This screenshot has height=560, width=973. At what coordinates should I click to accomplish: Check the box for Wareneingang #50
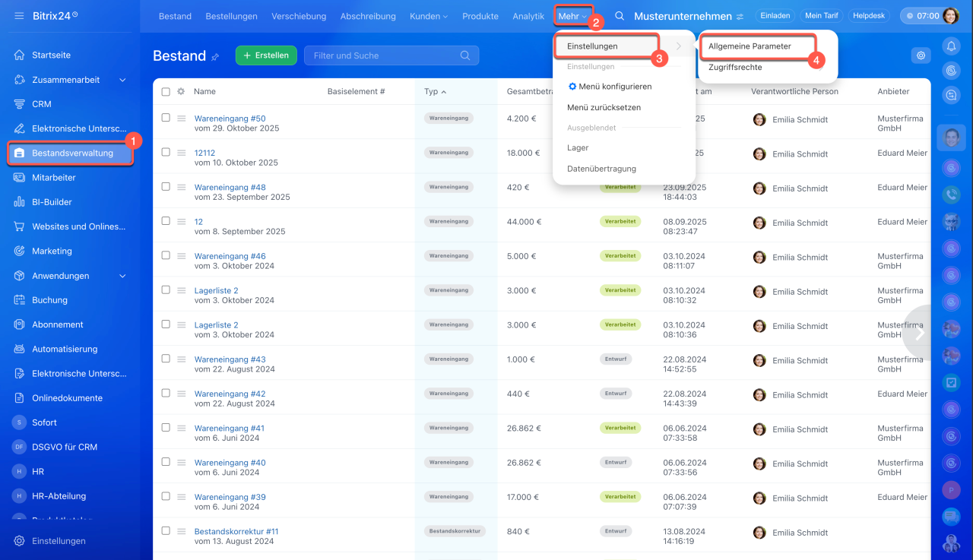(x=166, y=118)
